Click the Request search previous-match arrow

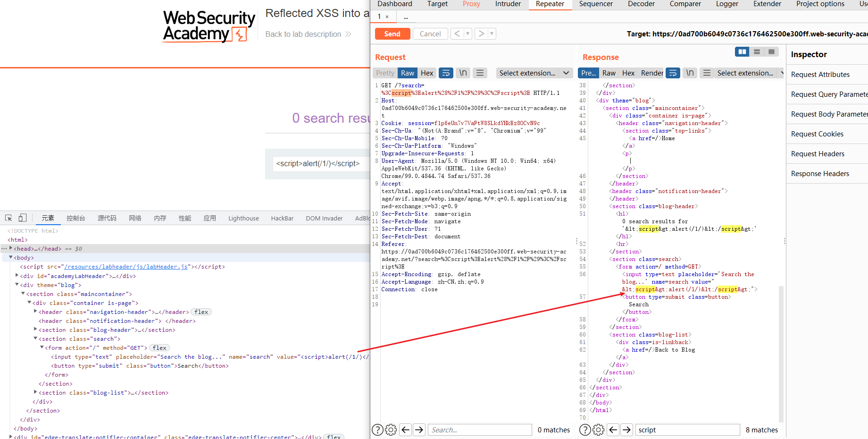(405, 430)
